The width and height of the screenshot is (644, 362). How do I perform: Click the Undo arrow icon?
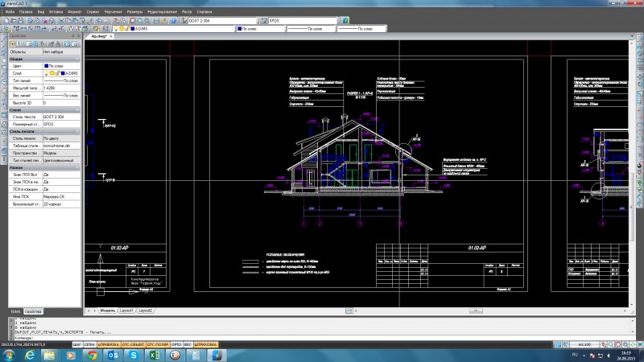pos(99,21)
